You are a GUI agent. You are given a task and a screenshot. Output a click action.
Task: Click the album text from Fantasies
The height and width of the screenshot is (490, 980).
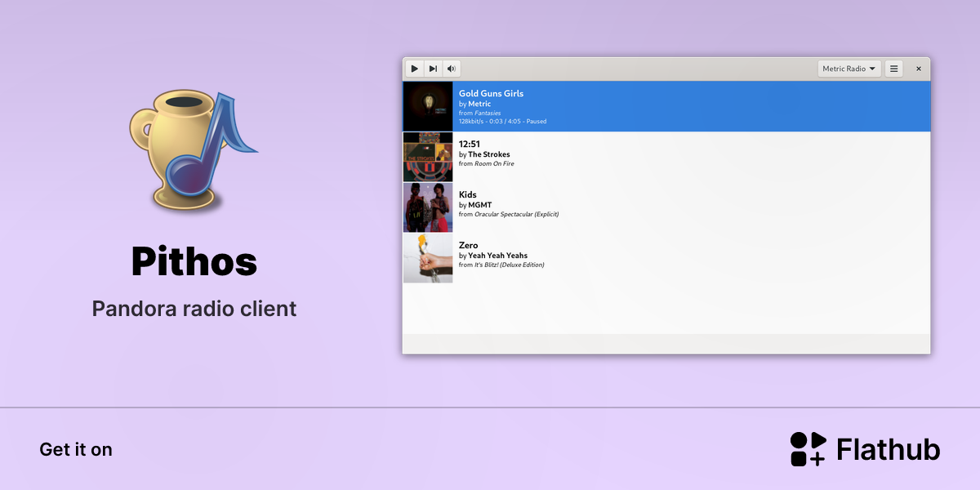480,113
